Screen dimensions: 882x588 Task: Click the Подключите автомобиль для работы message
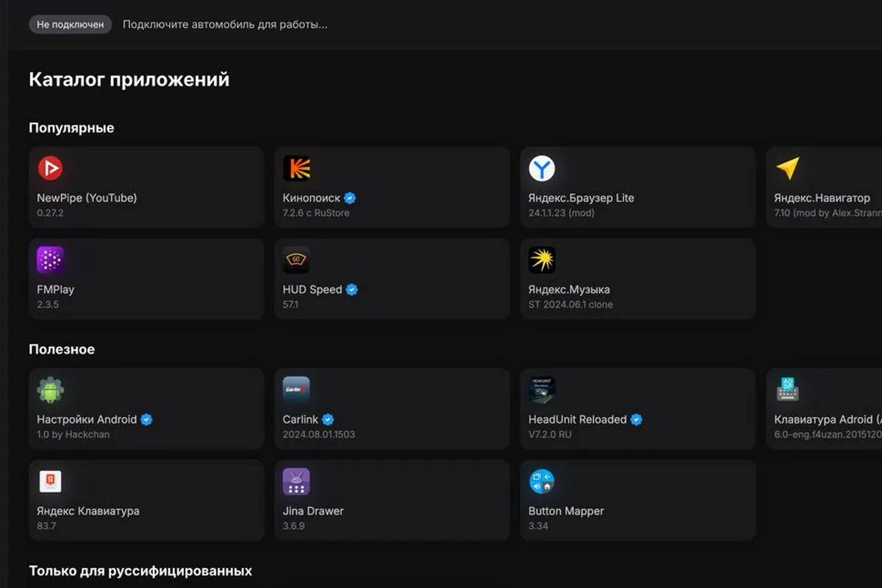point(225,24)
